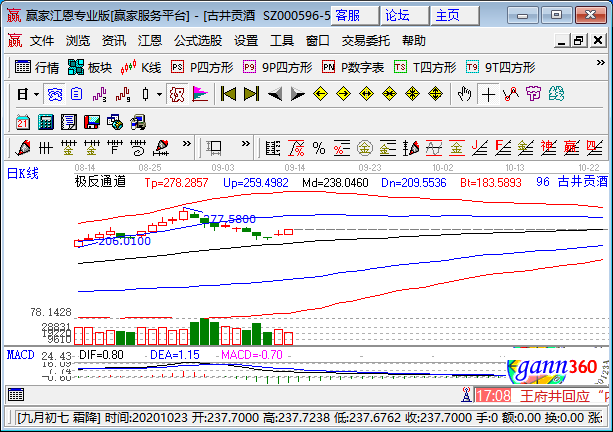Toggle the blue telephone-shaped toolbar button
613x432 pixels.
pos(55,95)
